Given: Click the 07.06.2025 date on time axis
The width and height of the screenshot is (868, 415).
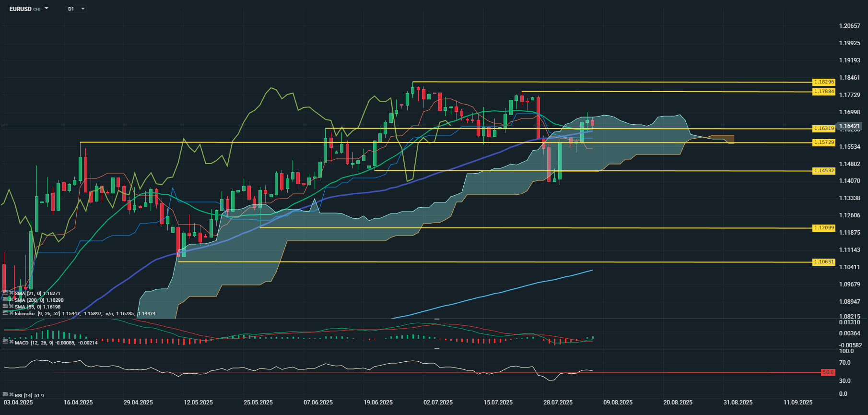Looking at the screenshot, I should coord(318,403).
